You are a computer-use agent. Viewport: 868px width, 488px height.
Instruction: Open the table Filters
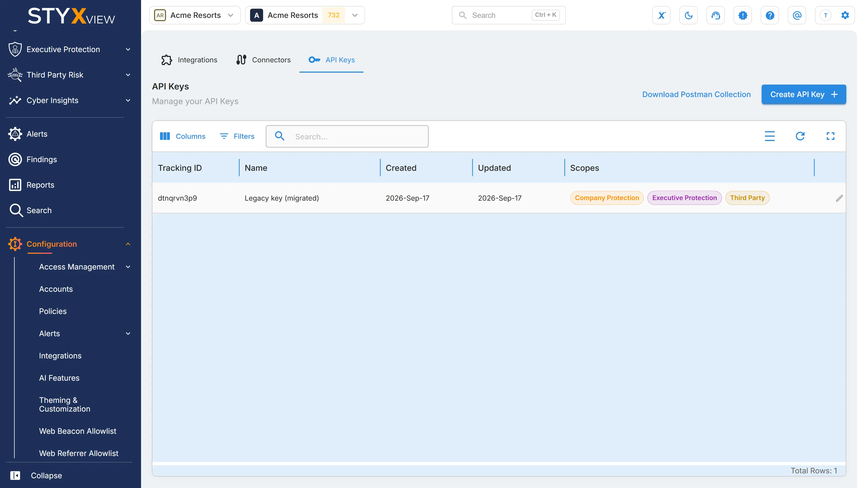(x=237, y=136)
